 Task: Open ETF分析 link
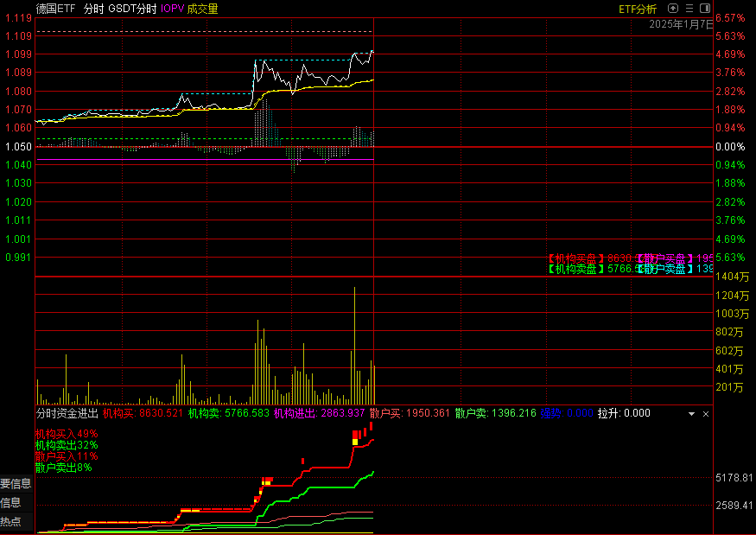point(638,9)
